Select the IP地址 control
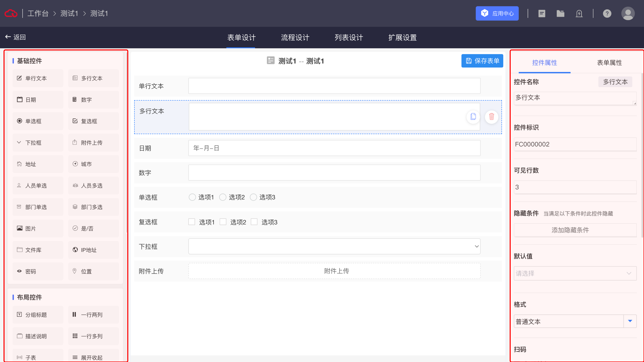644x362 pixels. point(94,250)
